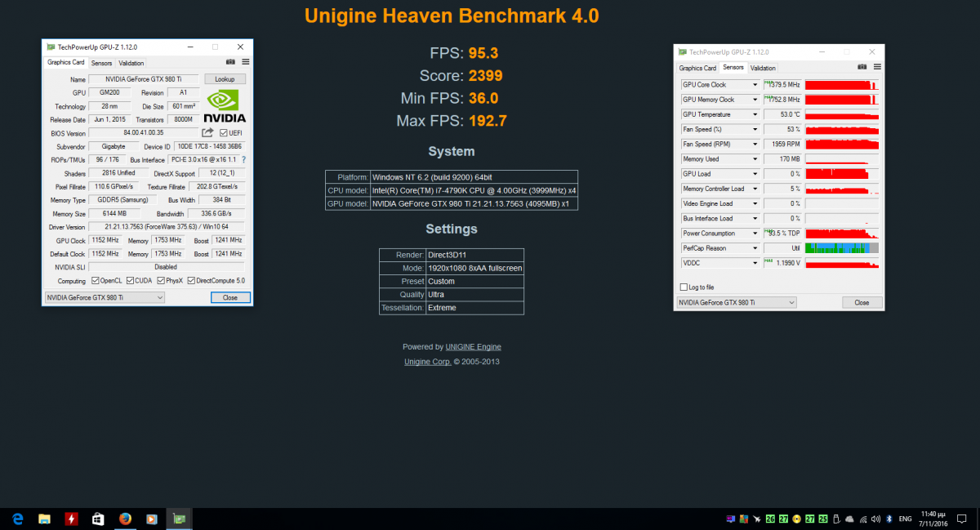Click the Bus Interface question mark

tap(243, 159)
